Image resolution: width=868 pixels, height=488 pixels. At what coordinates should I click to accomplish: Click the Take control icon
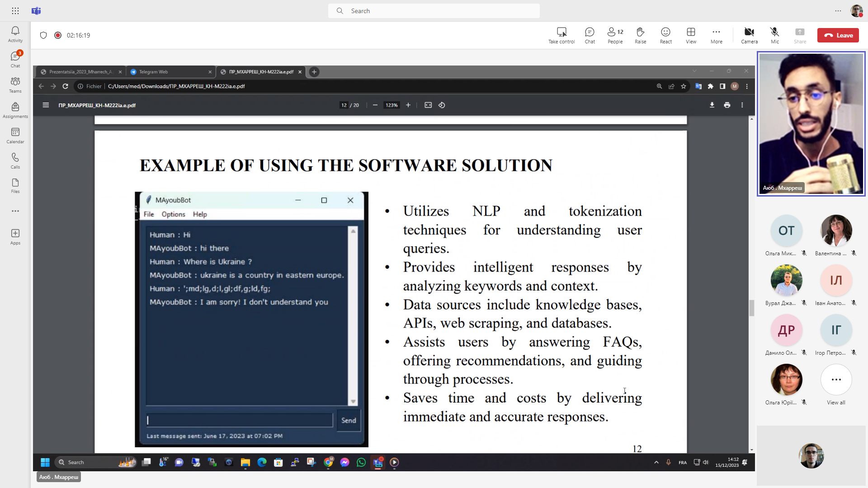click(x=561, y=35)
